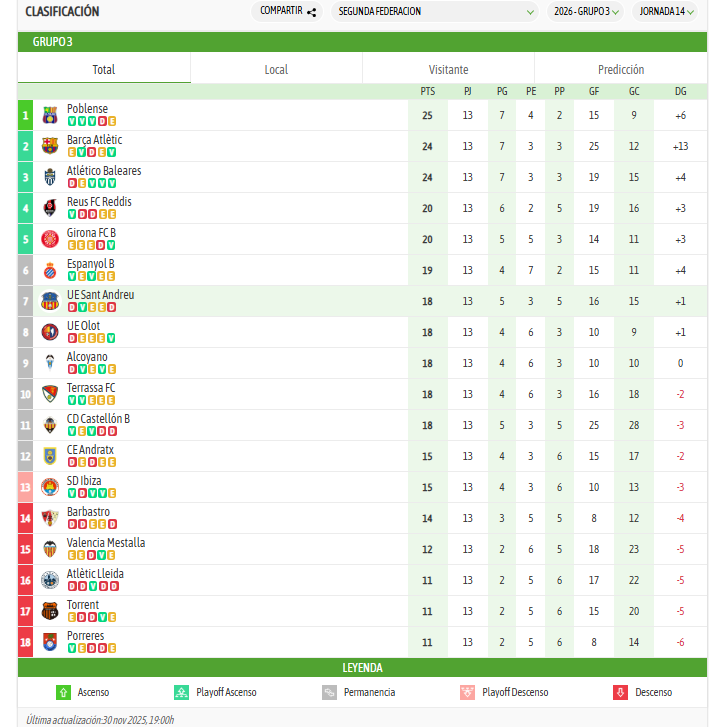Viewport: 715px width, 727px height.
Task: Open the Alcoyano team page
Action: [87, 357]
